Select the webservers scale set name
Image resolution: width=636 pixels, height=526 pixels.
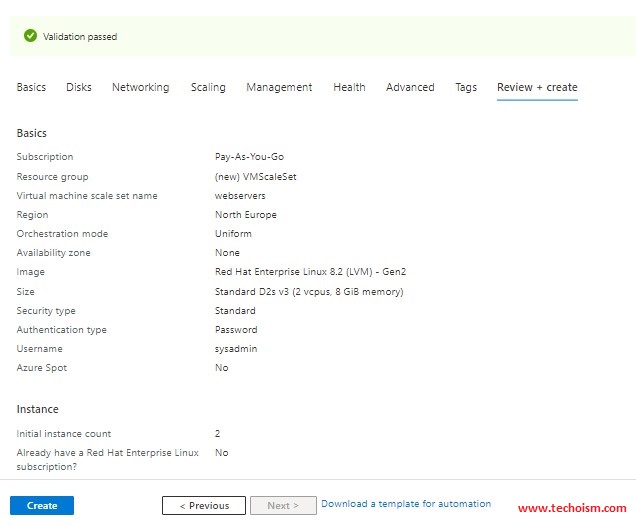tap(240, 196)
